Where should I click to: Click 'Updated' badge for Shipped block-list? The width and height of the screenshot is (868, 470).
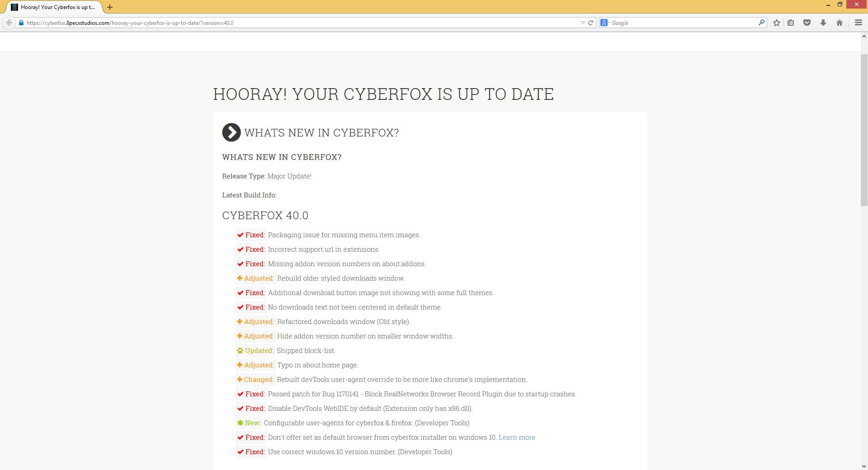point(255,351)
